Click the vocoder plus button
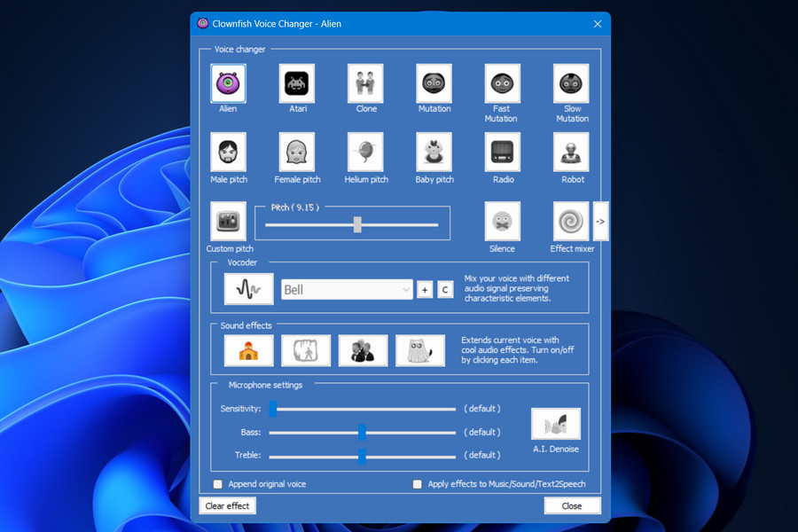The height and width of the screenshot is (532, 798). point(425,290)
